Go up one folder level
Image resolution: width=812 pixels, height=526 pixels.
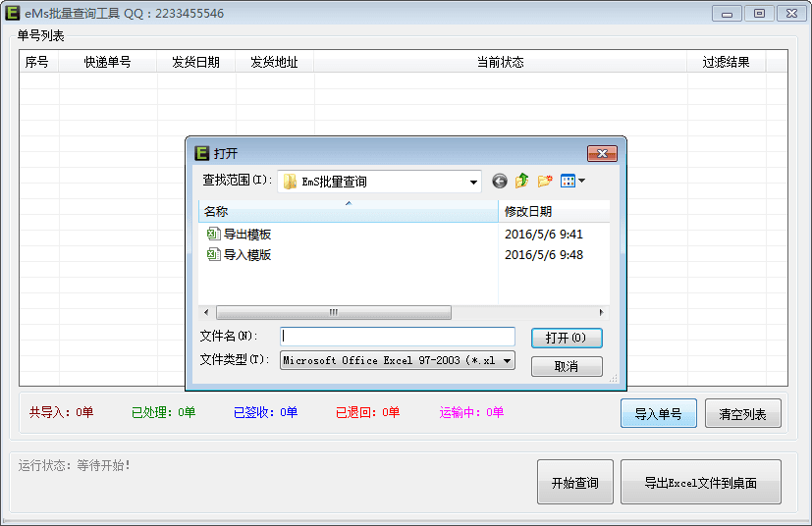[x=522, y=181]
